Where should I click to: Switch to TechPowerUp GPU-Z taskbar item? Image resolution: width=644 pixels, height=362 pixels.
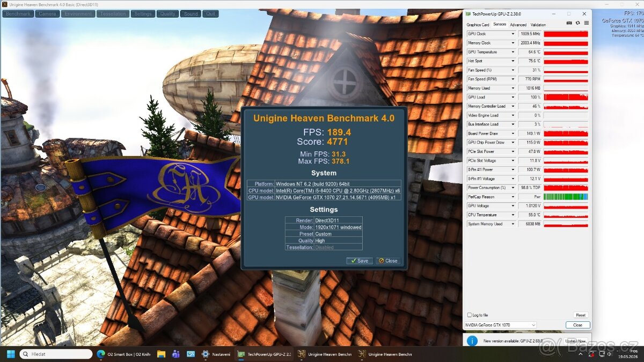[x=265, y=354]
